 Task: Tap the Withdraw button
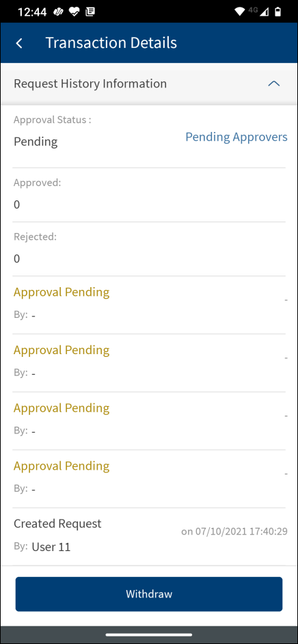[149, 594]
